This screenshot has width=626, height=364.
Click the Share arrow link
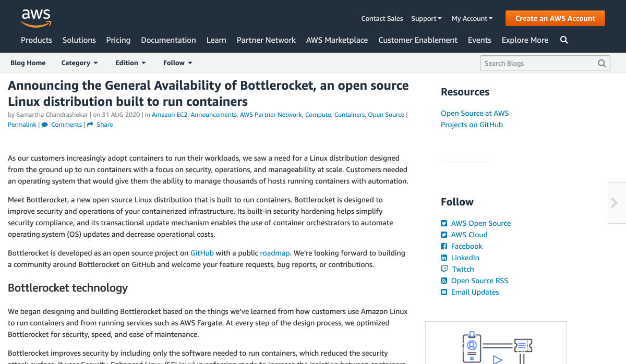(100, 125)
